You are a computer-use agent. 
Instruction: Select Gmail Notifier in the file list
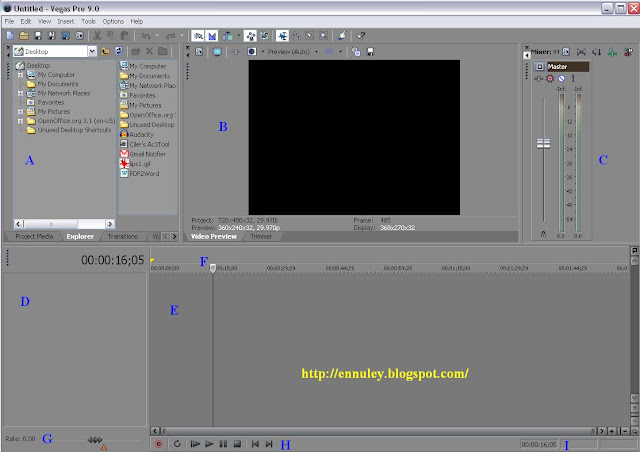click(x=143, y=154)
